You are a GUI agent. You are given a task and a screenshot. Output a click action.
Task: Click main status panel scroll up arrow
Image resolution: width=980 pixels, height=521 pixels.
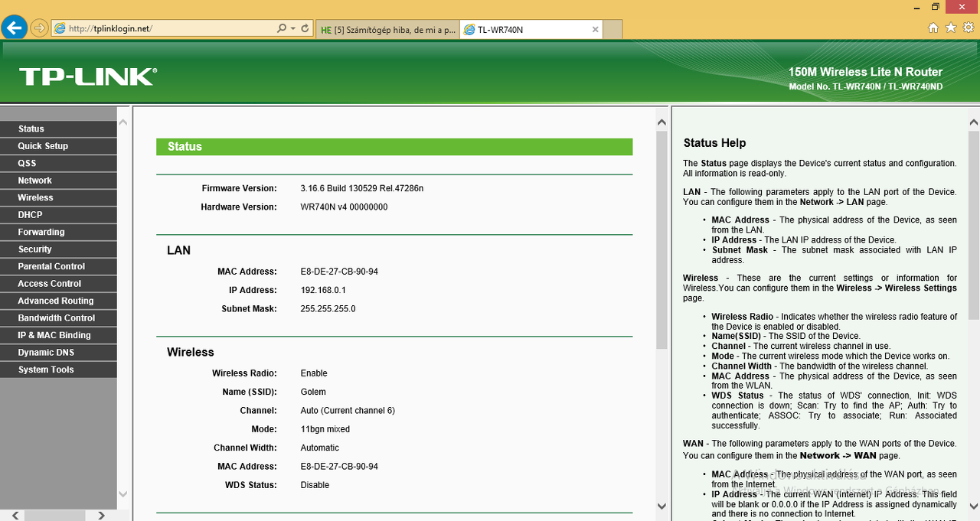(x=661, y=122)
